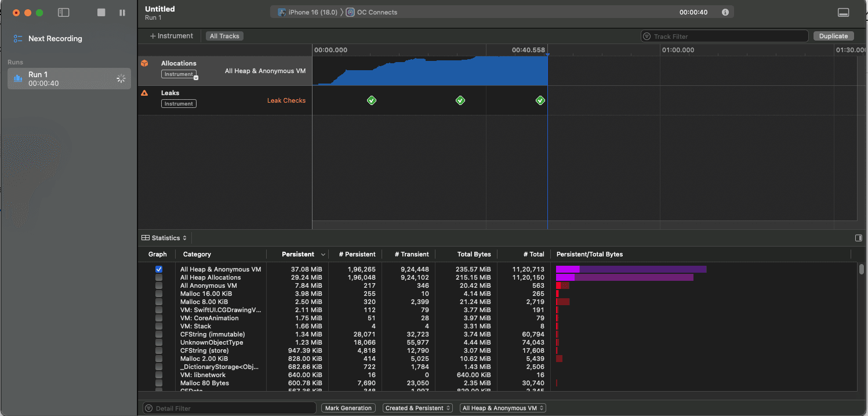Select the All Tracks tab
Image resolution: width=868 pixels, height=416 pixels.
click(x=224, y=35)
